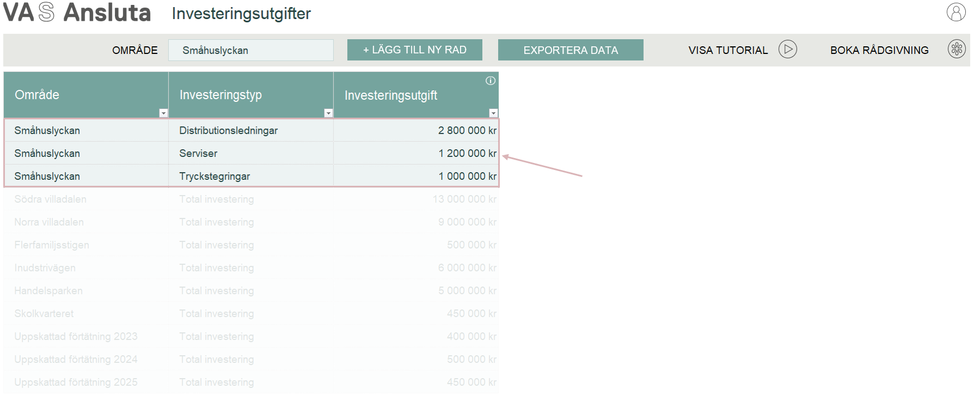Click the 13 000 000 kr value
Screen dimensions: 980x401
point(464,199)
